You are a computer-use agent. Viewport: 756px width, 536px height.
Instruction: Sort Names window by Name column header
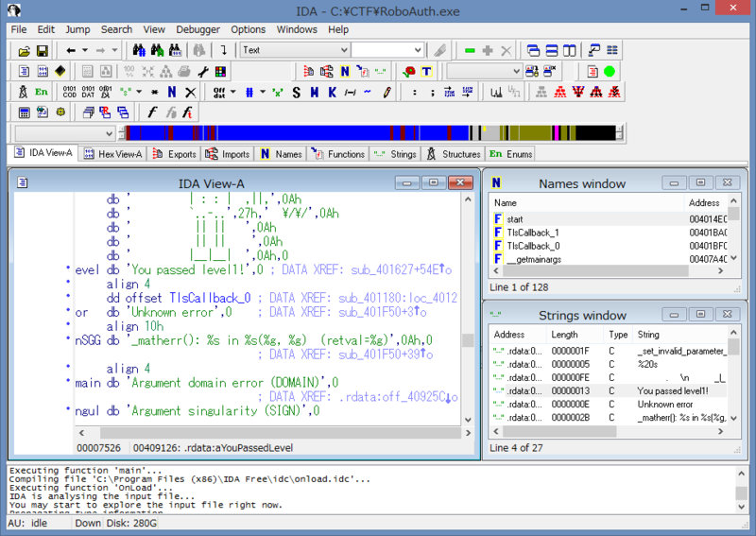(x=586, y=203)
